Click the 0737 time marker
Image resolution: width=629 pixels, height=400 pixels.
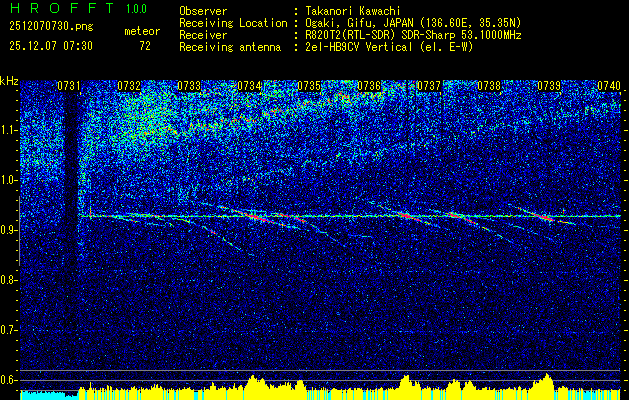(429, 86)
